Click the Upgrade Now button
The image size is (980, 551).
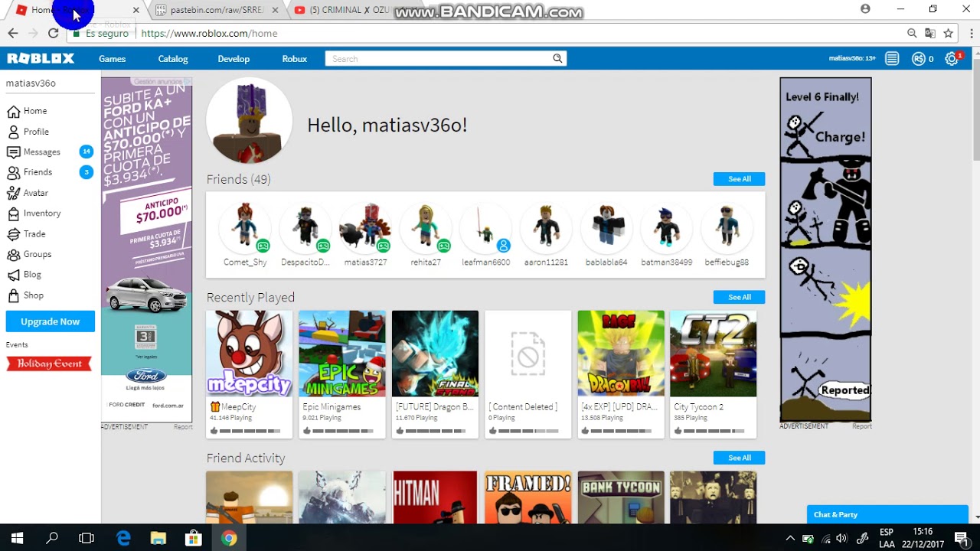[x=51, y=321]
